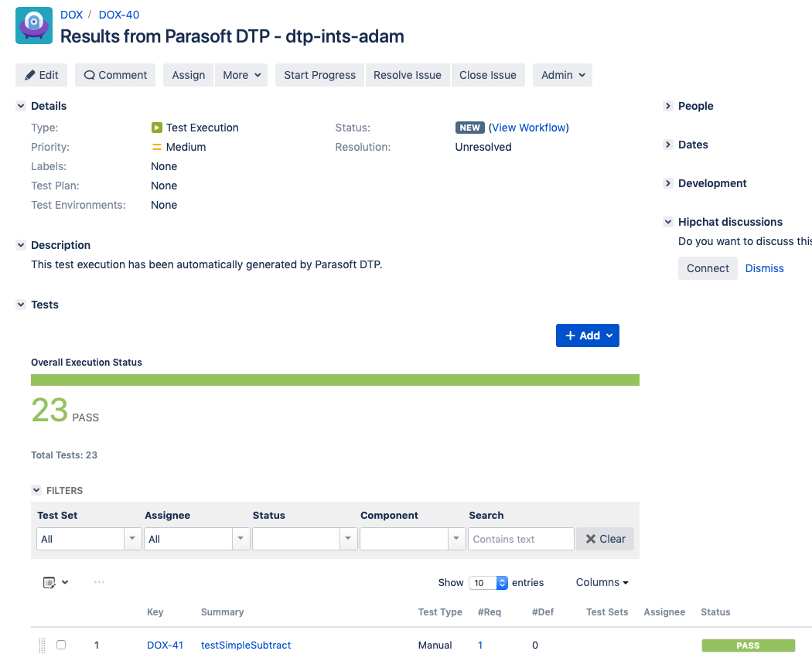This screenshot has height=661, width=812.
Task: Click the 'Total Tests: 23' text
Action: click(64, 455)
